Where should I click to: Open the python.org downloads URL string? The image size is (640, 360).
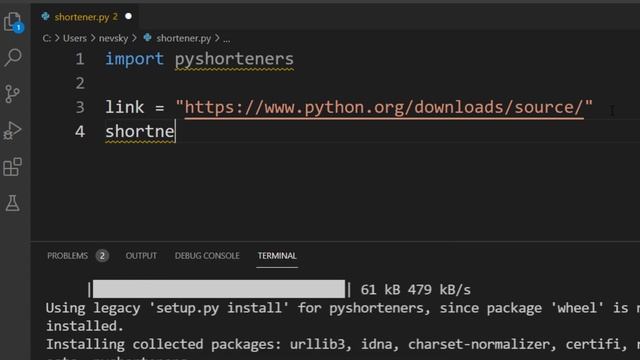pos(384,107)
